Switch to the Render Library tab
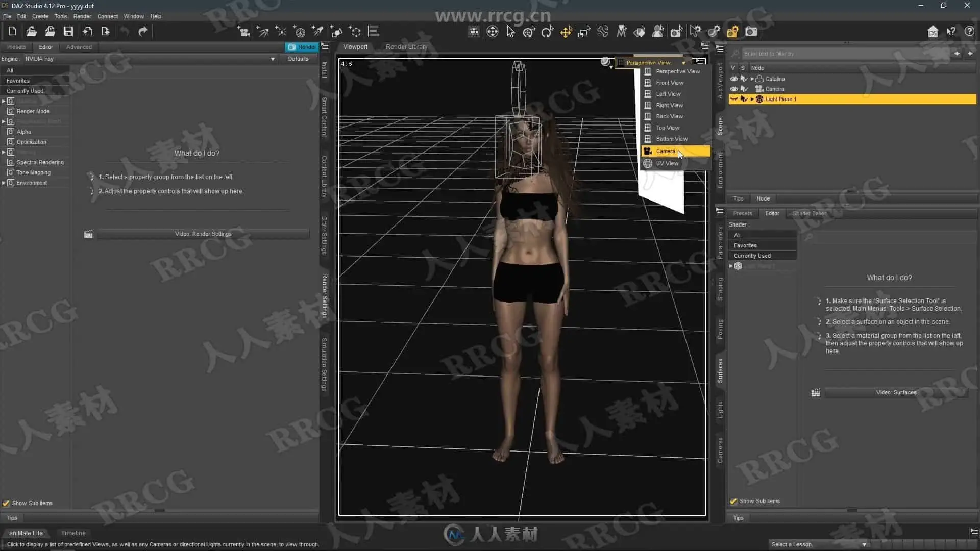 pyautogui.click(x=406, y=46)
